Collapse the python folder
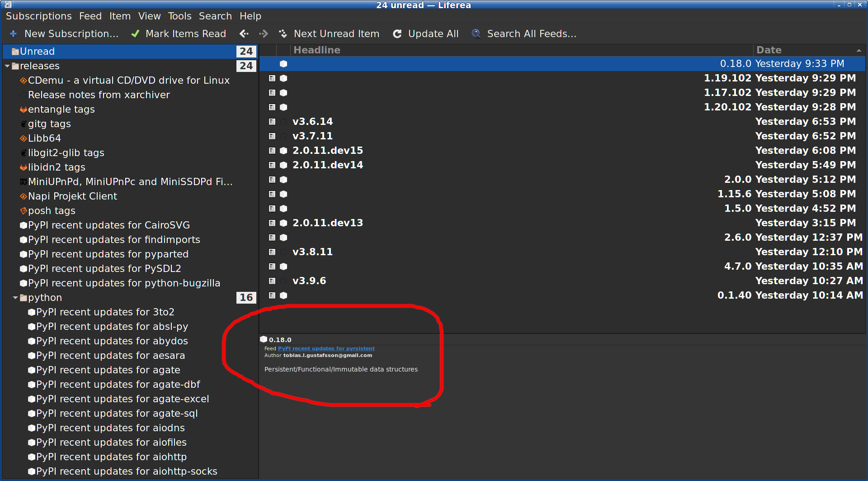The width and height of the screenshot is (868, 481). point(15,298)
